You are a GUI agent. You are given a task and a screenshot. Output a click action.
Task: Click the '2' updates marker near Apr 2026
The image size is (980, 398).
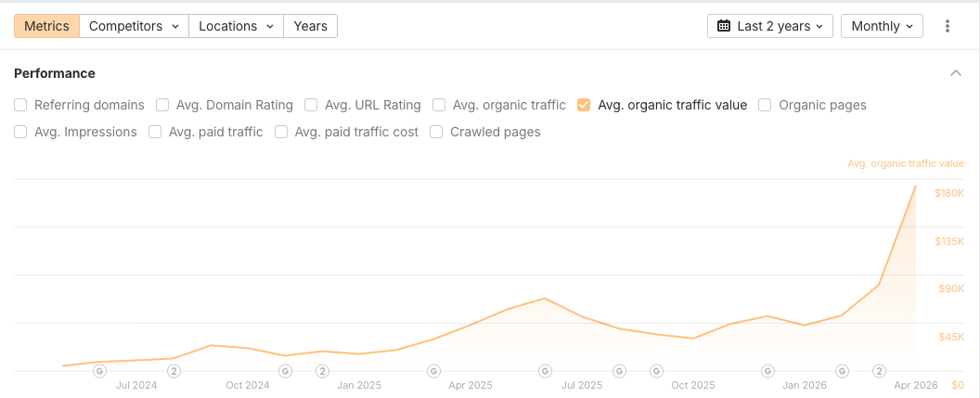[880, 371]
